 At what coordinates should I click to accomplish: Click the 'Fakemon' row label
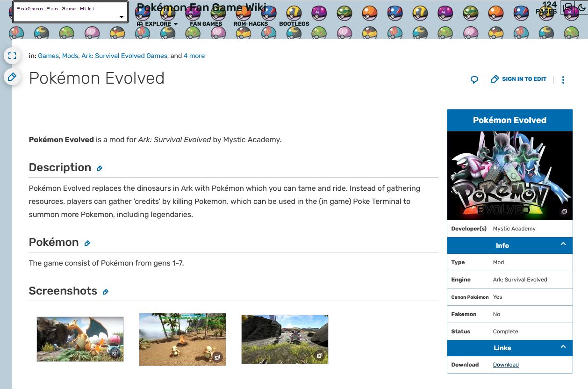(x=464, y=314)
